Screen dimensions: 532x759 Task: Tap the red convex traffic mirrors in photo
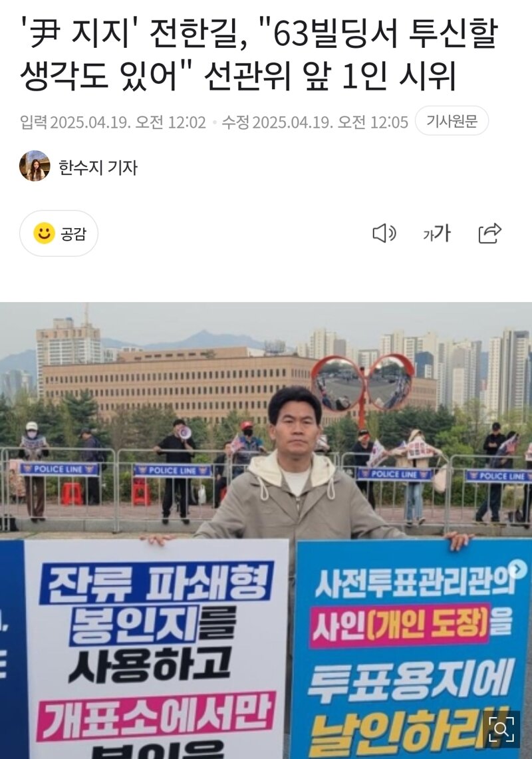coord(362,382)
